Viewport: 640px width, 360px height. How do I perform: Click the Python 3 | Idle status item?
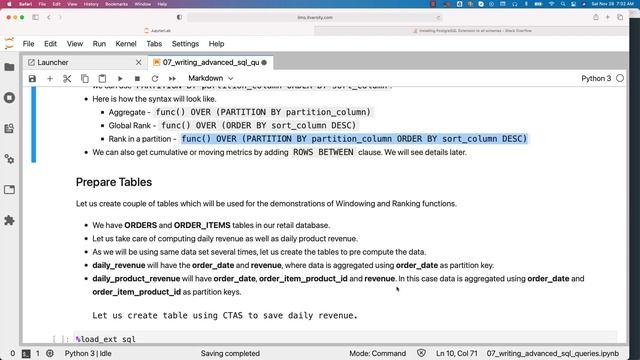coord(88,353)
